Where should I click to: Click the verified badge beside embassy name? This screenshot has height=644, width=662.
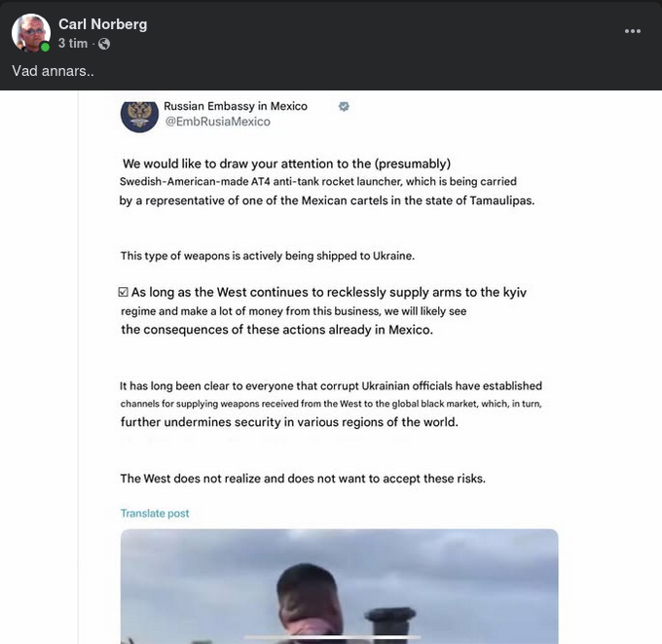pos(344,106)
